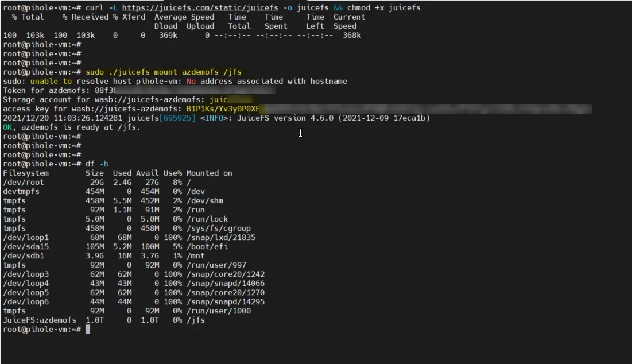The width and height of the screenshot is (632, 364).
Task: Click the 'chmod +x juicefs' command text
Action: click(x=383, y=7)
